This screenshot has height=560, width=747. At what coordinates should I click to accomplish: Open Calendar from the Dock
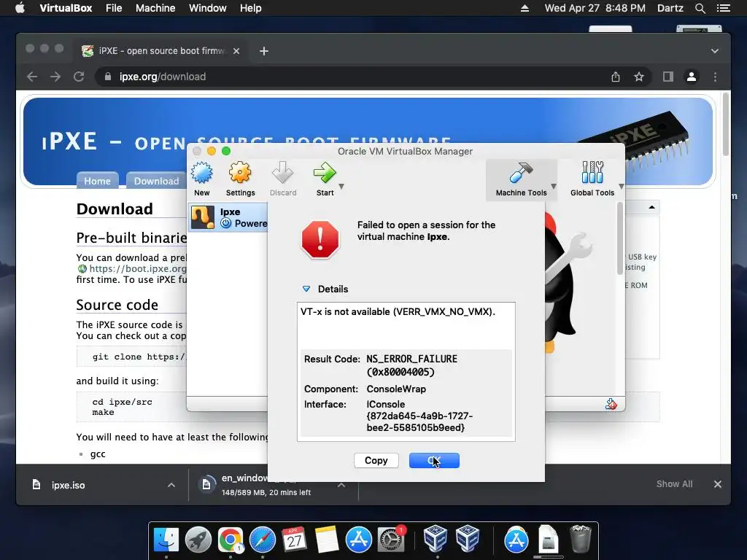(295, 540)
